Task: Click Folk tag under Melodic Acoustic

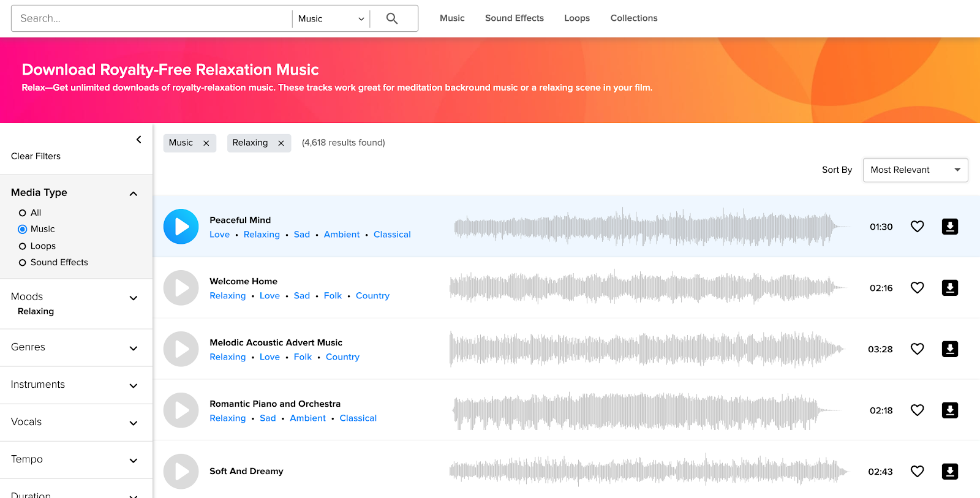Action: point(303,357)
